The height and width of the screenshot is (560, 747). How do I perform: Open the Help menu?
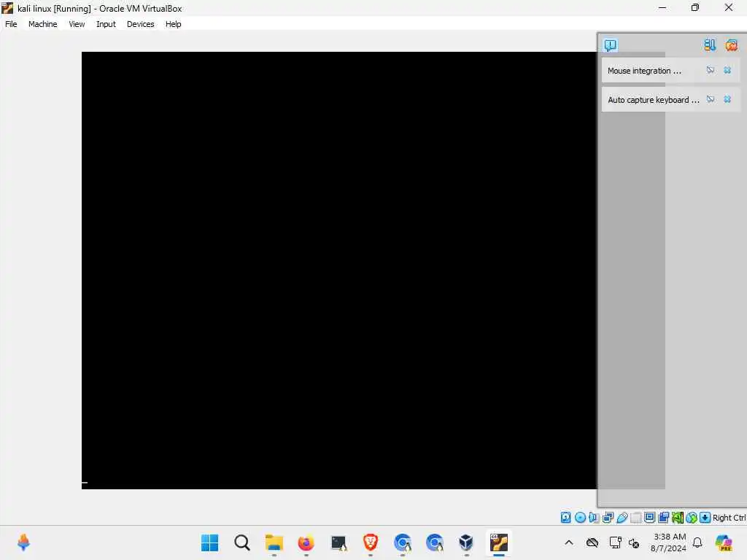coord(174,24)
